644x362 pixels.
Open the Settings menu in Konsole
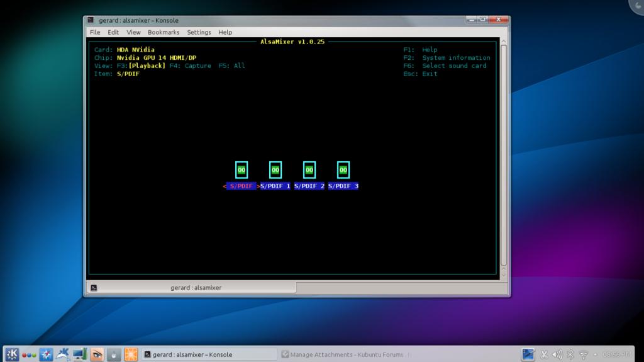(199, 32)
